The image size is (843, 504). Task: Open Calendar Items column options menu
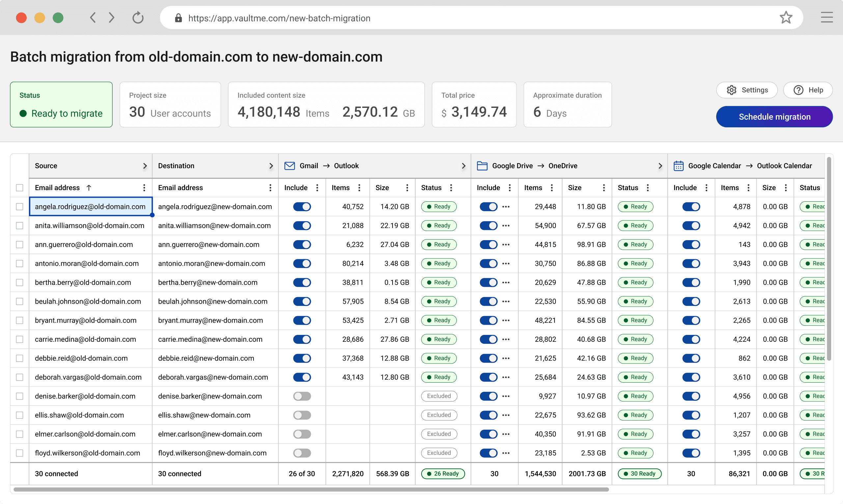tap(748, 188)
